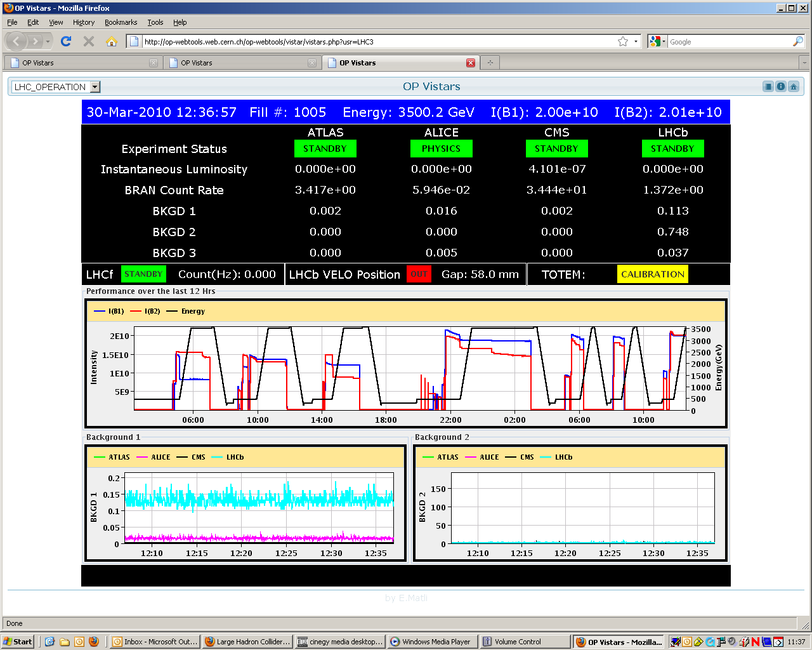This screenshot has height=650, width=812.
Task: Open the Bookmarks menu
Action: tap(121, 22)
